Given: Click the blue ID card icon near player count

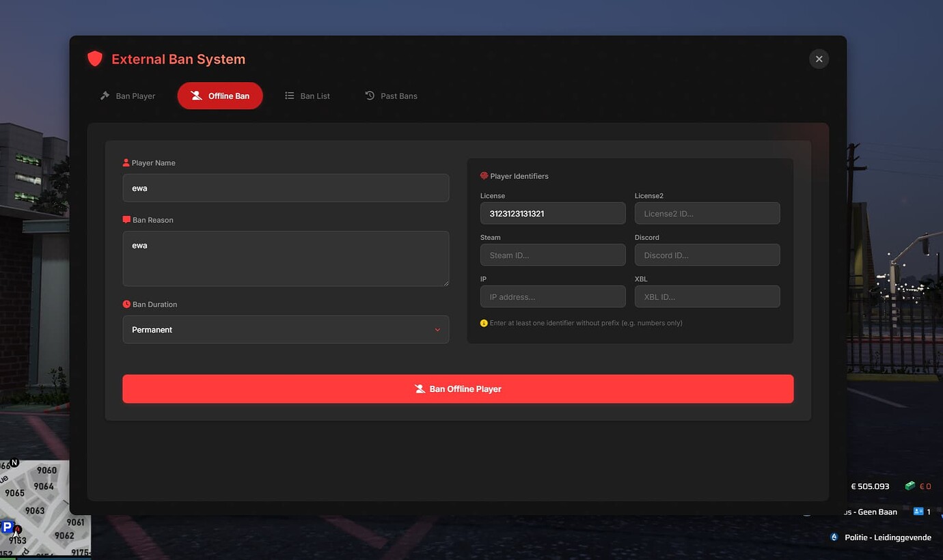Looking at the screenshot, I should (x=917, y=511).
